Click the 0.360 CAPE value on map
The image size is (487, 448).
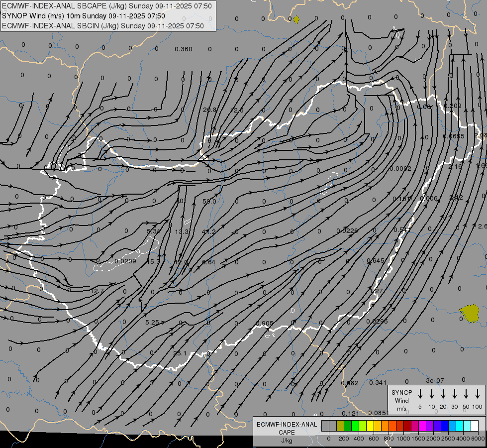(183, 49)
